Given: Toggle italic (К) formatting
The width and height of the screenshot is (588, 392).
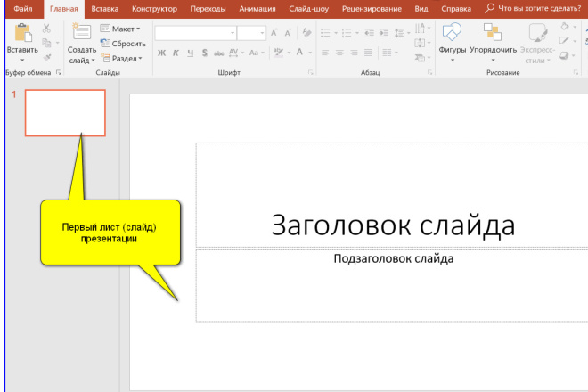Looking at the screenshot, I should click(176, 53).
